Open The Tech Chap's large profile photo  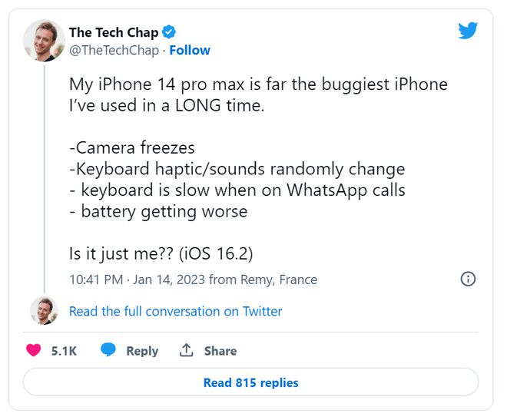coord(44,41)
